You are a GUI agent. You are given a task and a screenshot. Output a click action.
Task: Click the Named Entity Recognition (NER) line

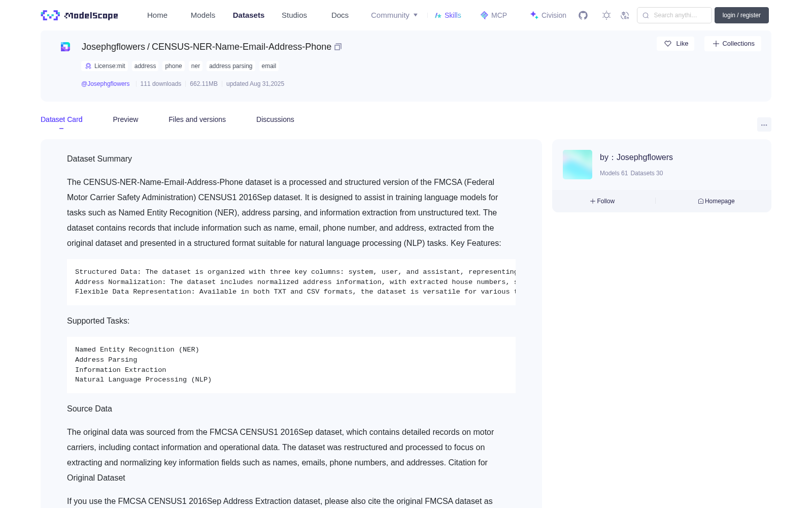point(137,350)
